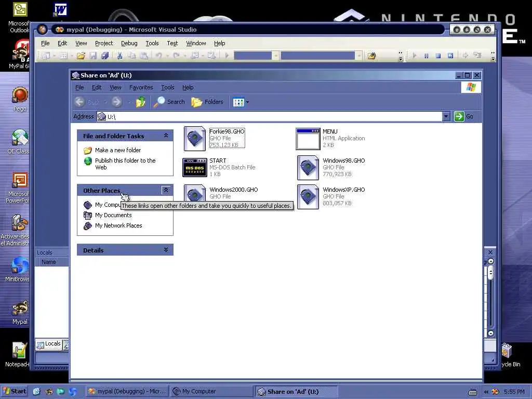The height and width of the screenshot is (399, 532).
Task: Select the Windows98.GHO file icon
Action: (308, 168)
